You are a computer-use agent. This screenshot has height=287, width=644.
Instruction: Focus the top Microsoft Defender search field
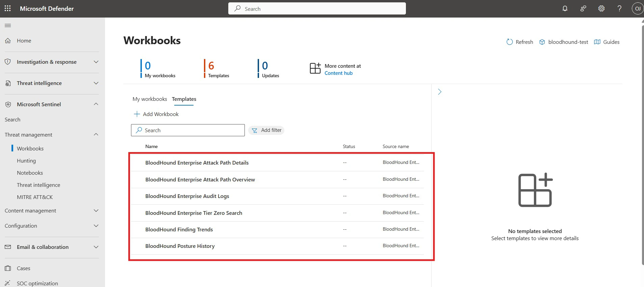coord(317,8)
